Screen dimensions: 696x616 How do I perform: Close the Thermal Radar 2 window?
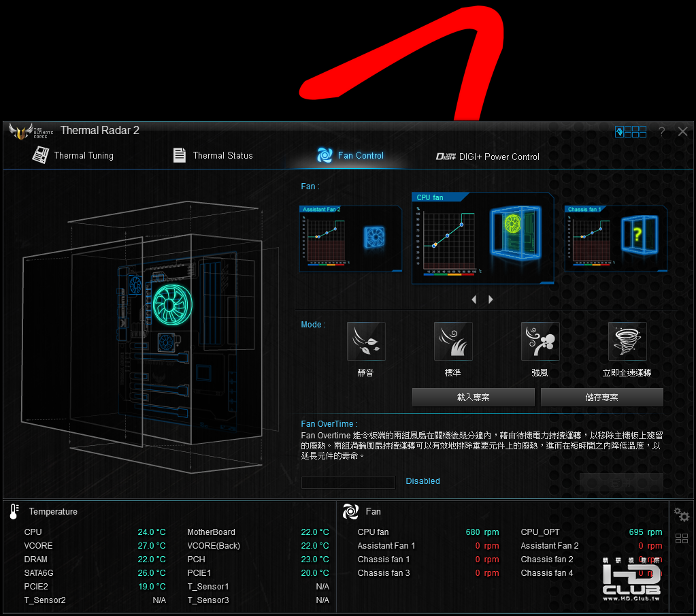(682, 131)
